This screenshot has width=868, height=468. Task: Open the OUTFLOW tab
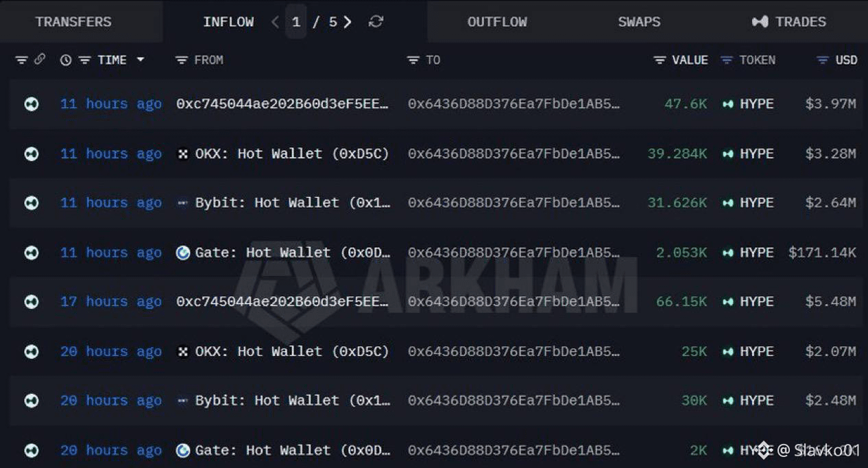coord(497,22)
